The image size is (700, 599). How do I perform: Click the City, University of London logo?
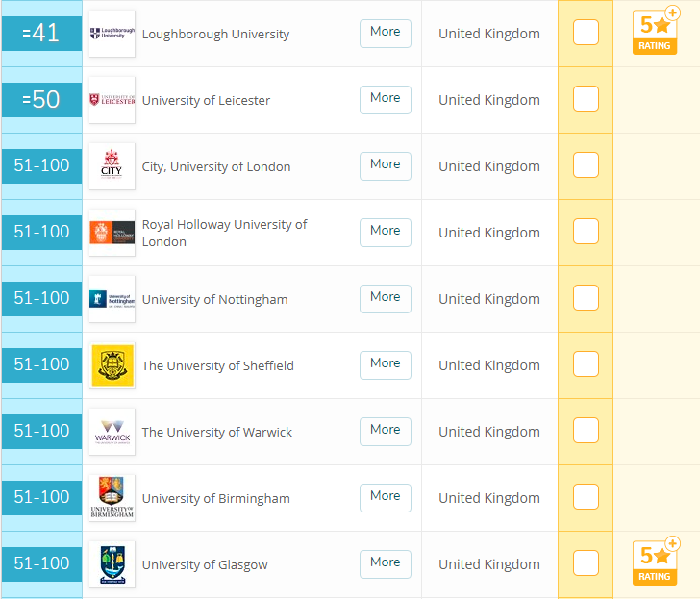coord(112,166)
